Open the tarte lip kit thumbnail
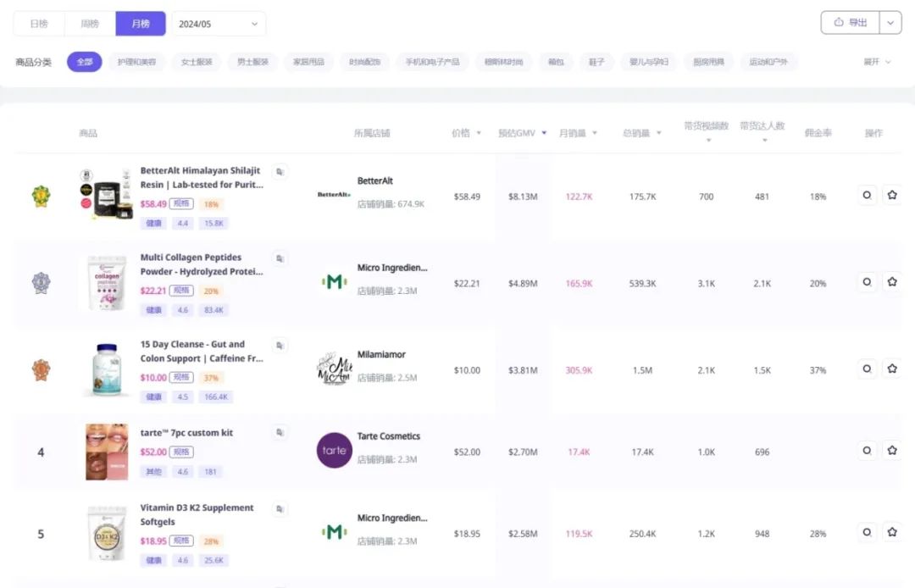915x588 pixels. (107, 452)
